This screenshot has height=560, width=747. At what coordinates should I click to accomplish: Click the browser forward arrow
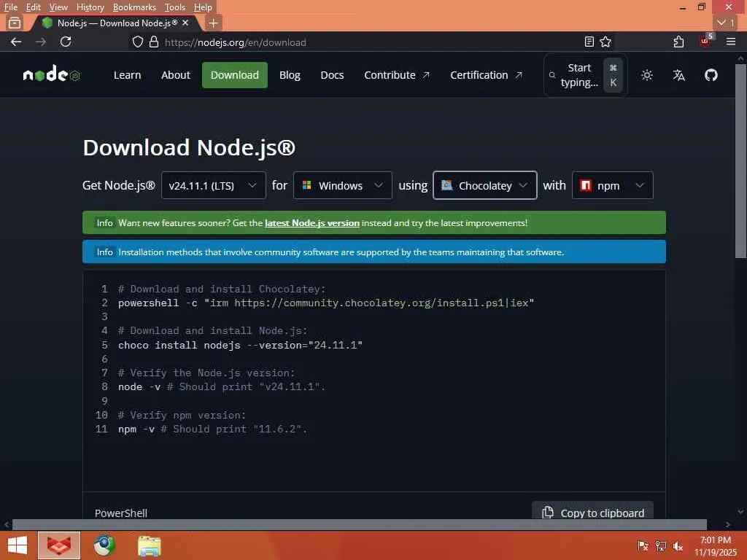pyautogui.click(x=41, y=42)
